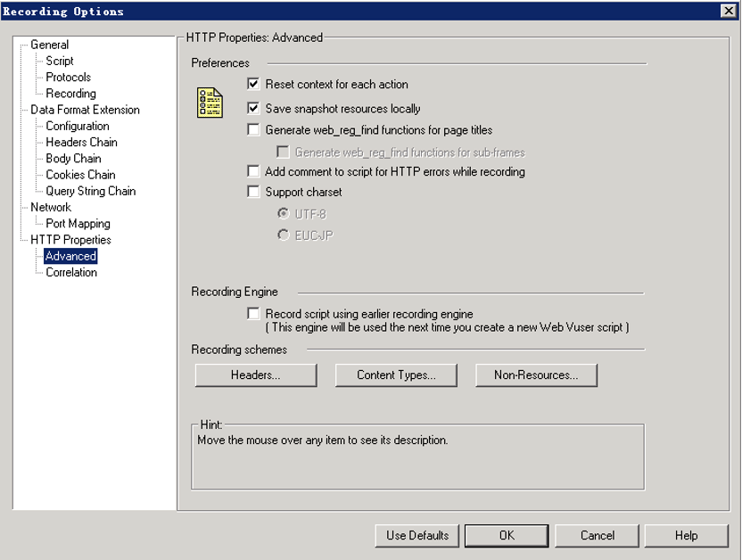Click the Cancel button
Viewport: 742px width, 560px height.
[x=598, y=535]
